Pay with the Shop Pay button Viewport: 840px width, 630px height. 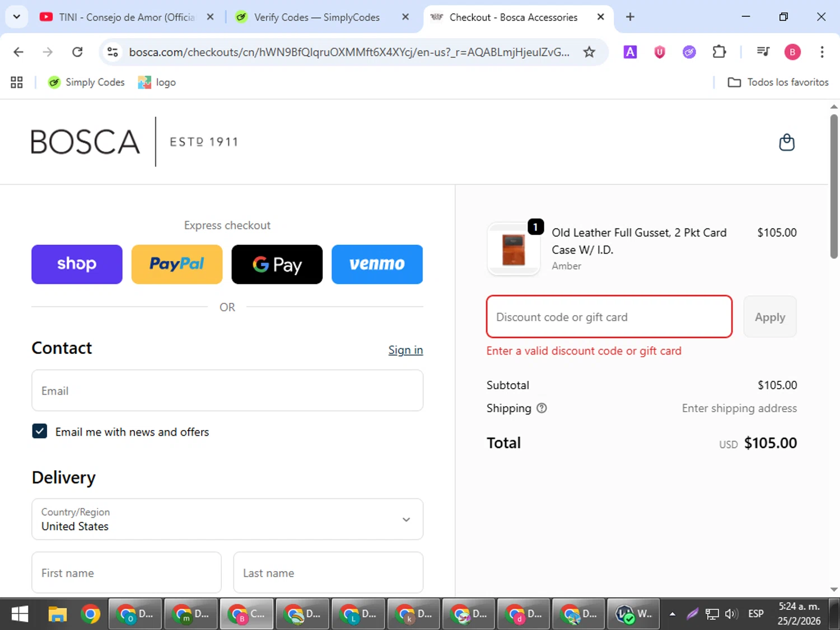77,264
